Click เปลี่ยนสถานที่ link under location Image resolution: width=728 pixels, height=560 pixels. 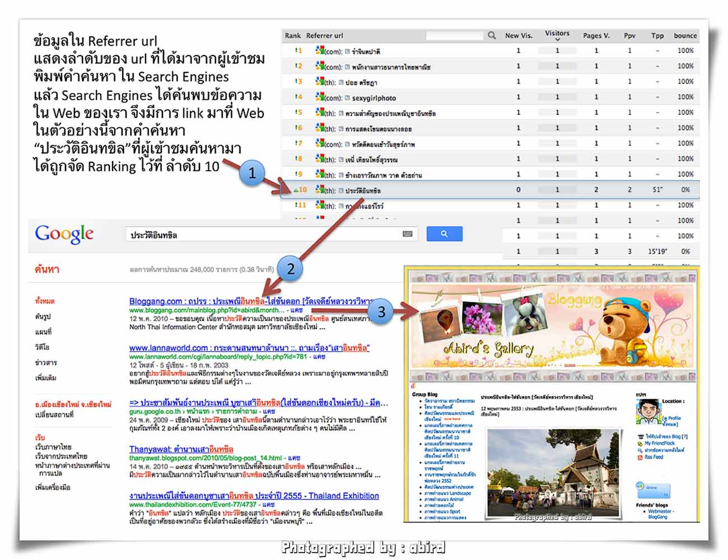pos(54,415)
